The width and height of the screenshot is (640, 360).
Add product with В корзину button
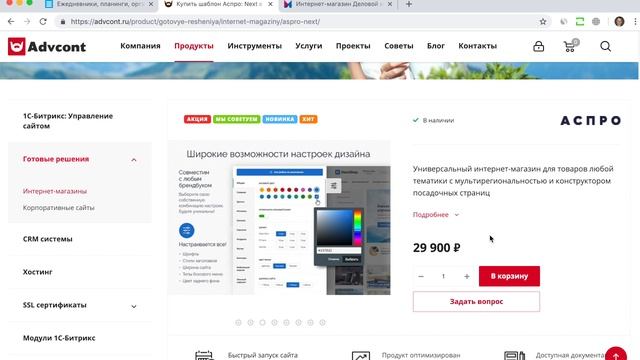[509, 276]
